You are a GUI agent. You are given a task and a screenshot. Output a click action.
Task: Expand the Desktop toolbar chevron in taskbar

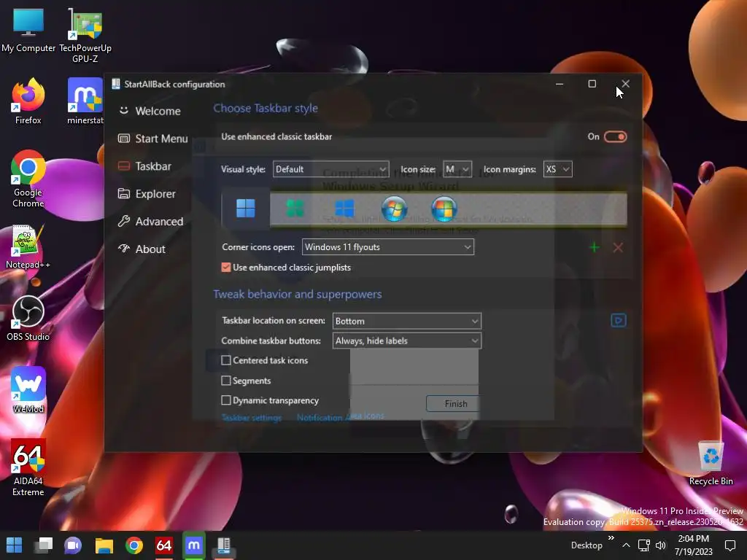click(x=611, y=538)
